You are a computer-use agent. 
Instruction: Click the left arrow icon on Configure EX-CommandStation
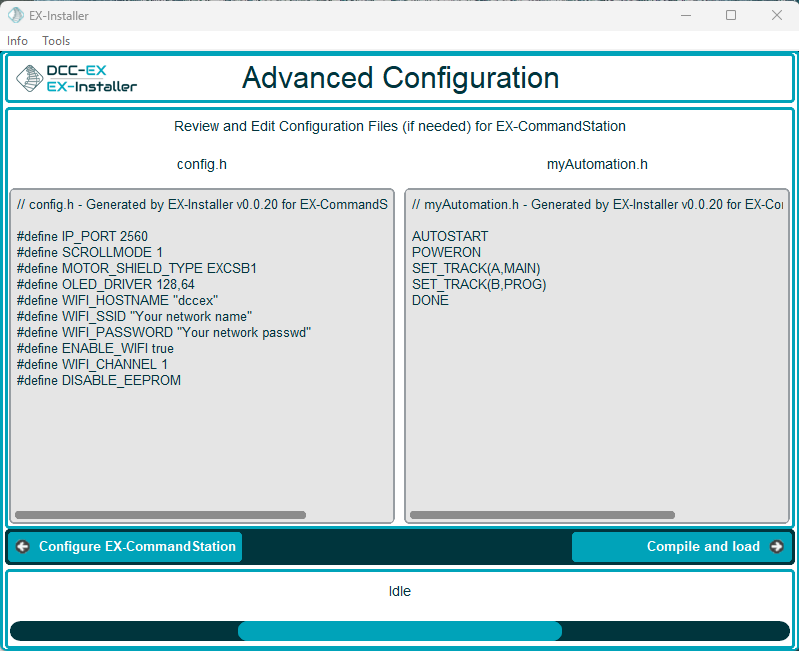(23, 547)
